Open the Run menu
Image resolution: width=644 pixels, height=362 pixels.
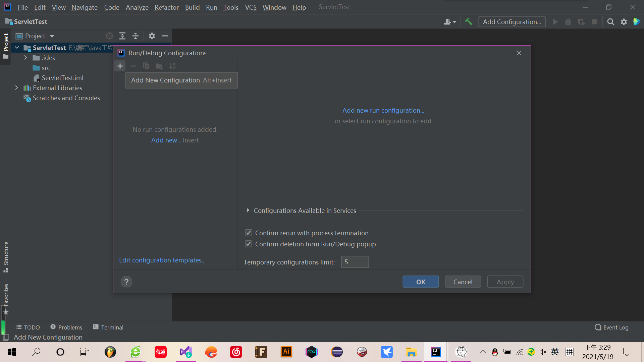pyautogui.click(x=211, y=7)
